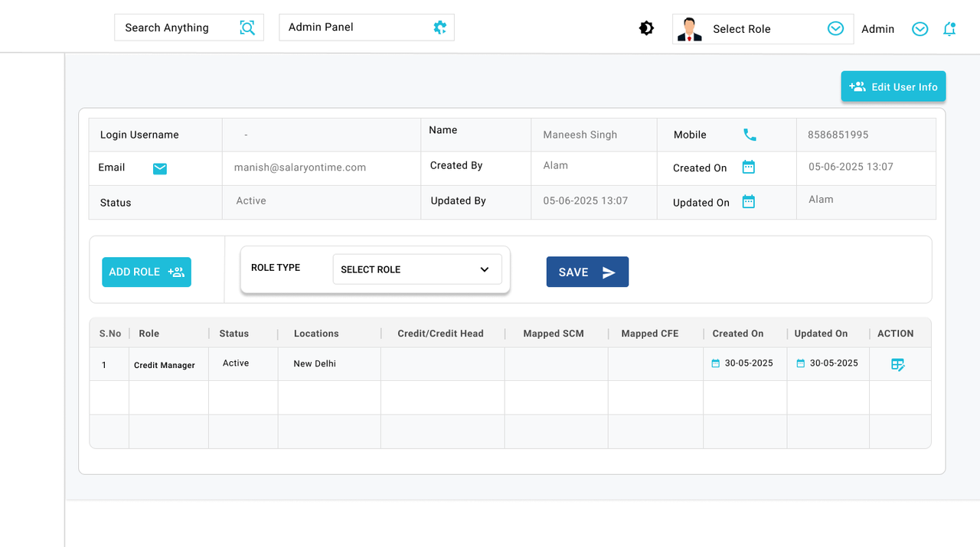Open the Select Role dropdown
Viewport: 980px width, 547px height.
[x=835, y=28]
